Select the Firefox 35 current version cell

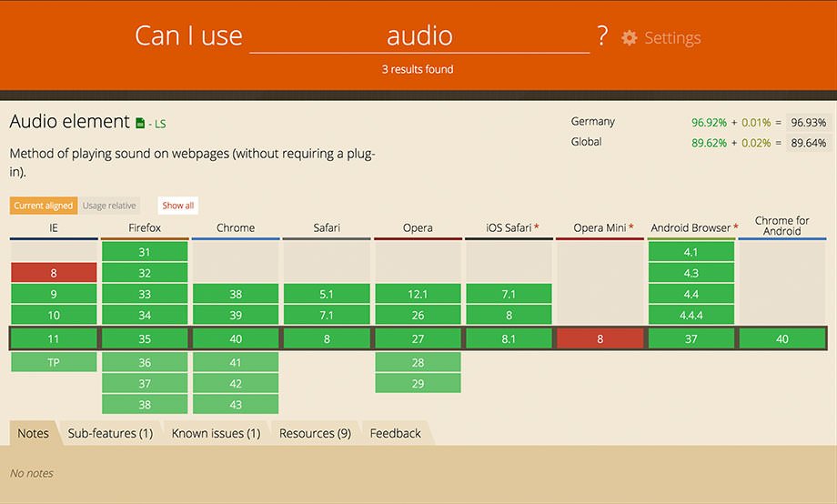[145, 338]
